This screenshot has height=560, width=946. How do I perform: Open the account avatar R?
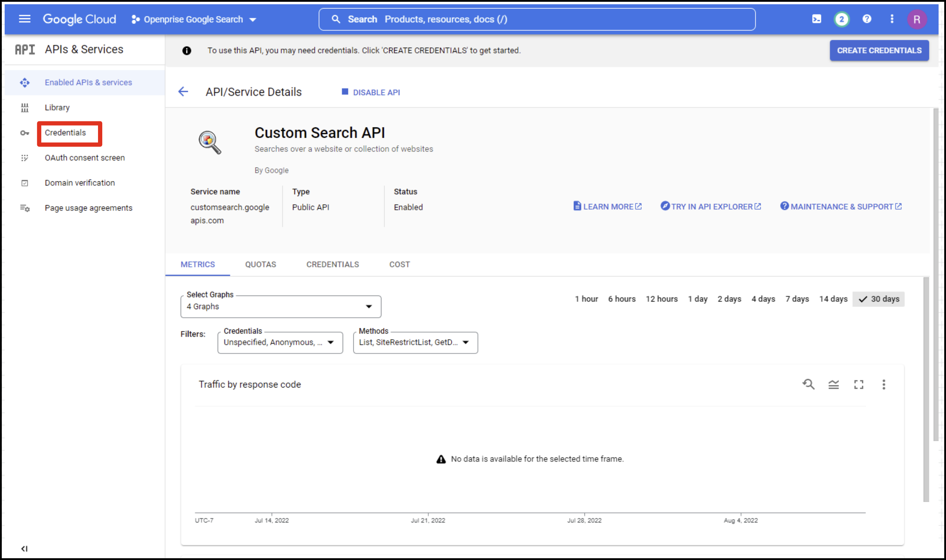click(x=917, y=19)
